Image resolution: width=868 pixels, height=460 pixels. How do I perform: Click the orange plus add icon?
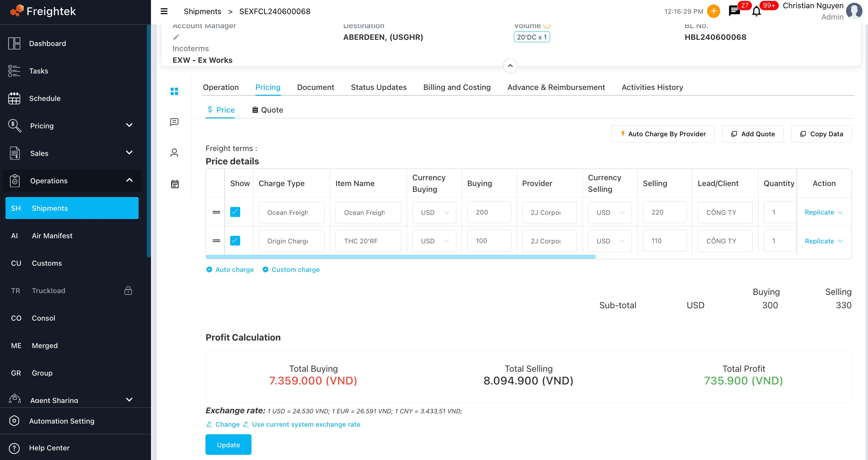click(714, 11)
